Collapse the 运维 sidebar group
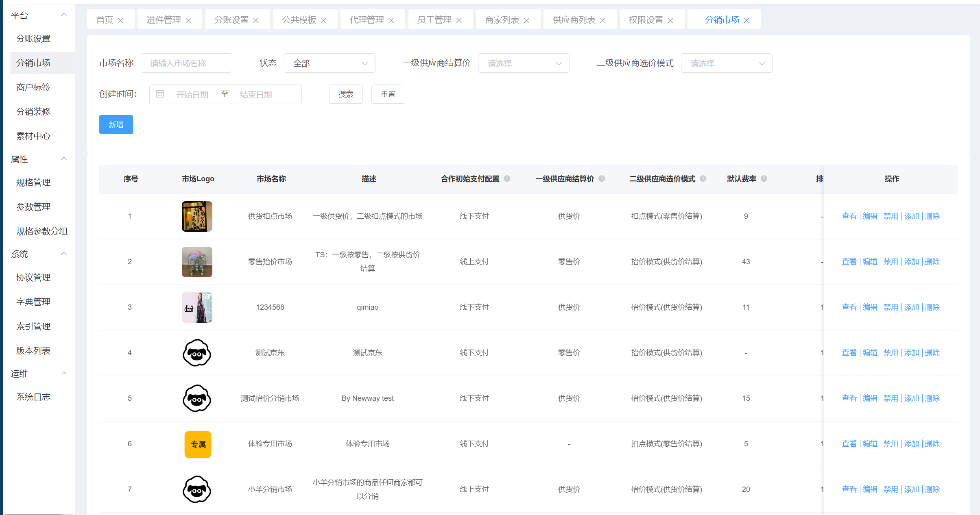Viewport: 980px width, 515px height. [64, 374]
